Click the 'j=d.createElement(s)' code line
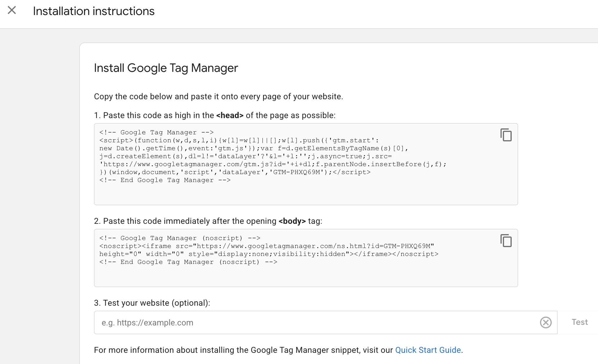598x364 pixels. (246, 156)
